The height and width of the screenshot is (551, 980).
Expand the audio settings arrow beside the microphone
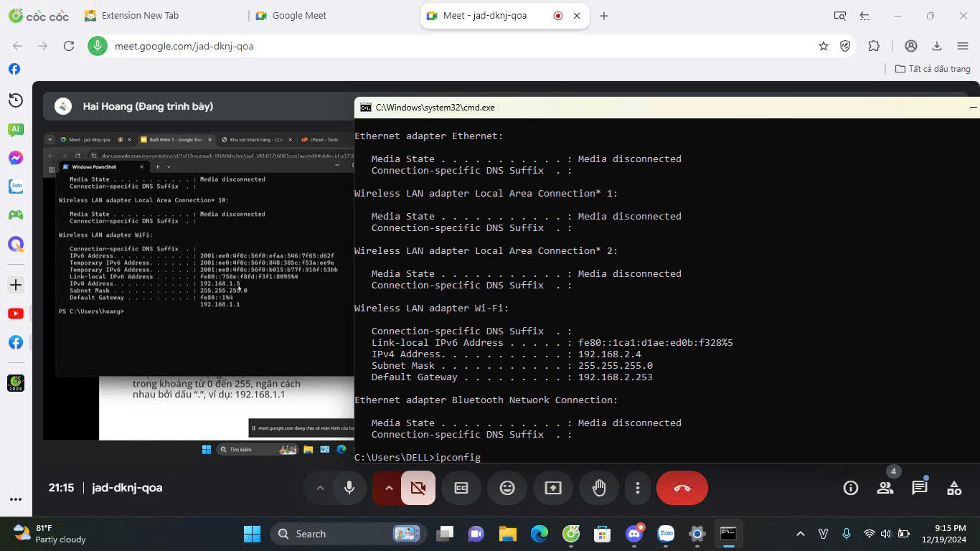click(x=320, y=488)
